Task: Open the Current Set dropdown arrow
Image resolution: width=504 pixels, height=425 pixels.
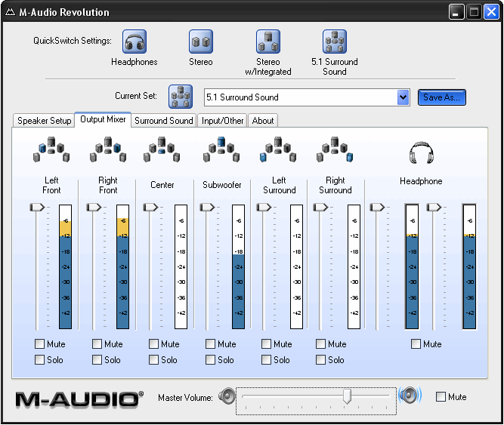Action: (403, 97)
